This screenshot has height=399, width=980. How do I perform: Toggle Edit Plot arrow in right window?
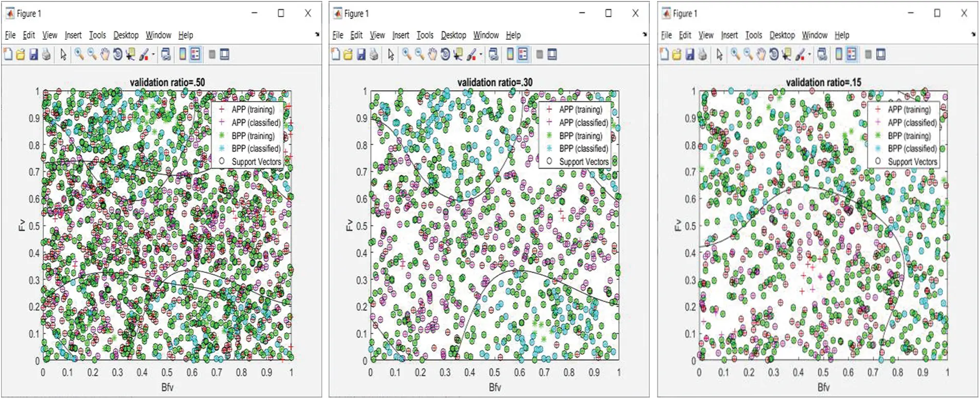720,54
